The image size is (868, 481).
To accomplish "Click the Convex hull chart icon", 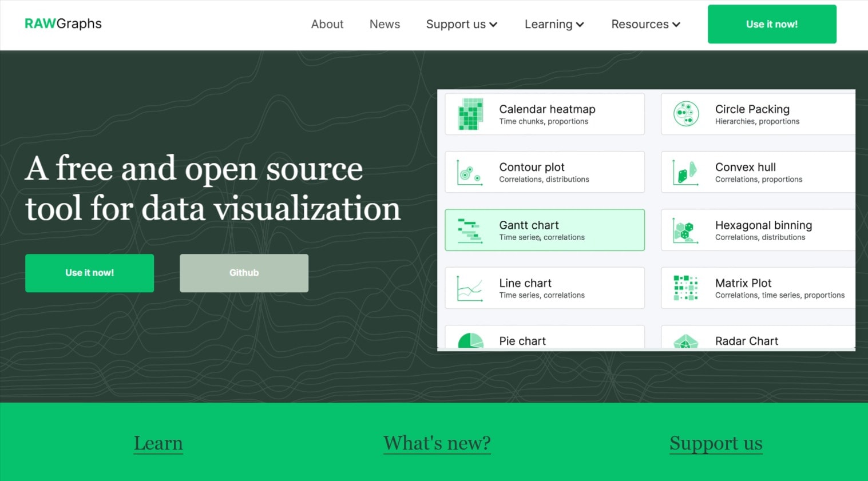I will click(x=685, y=172).
